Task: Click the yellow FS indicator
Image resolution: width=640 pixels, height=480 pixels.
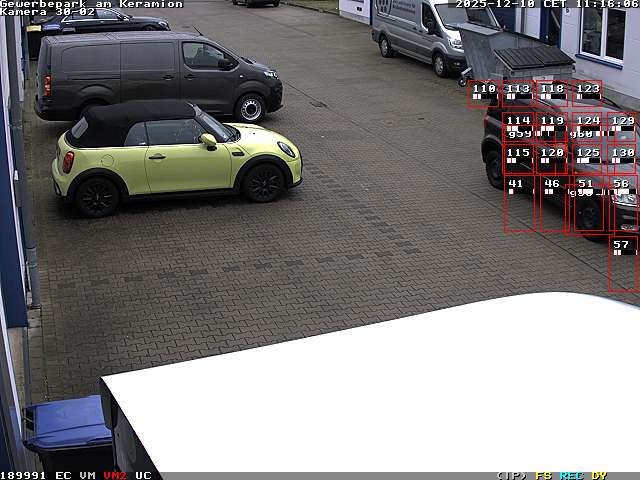Action: 544,475
